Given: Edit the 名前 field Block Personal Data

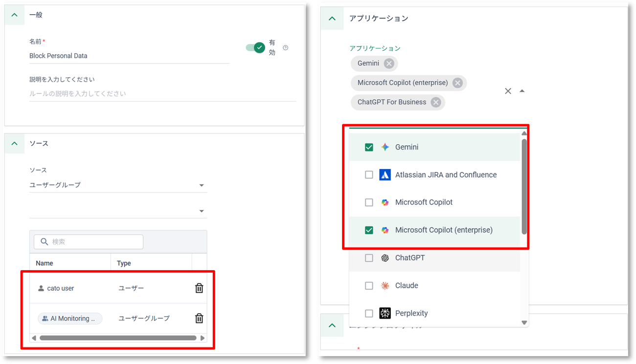Looking at the screenshot, I should 129,56.
